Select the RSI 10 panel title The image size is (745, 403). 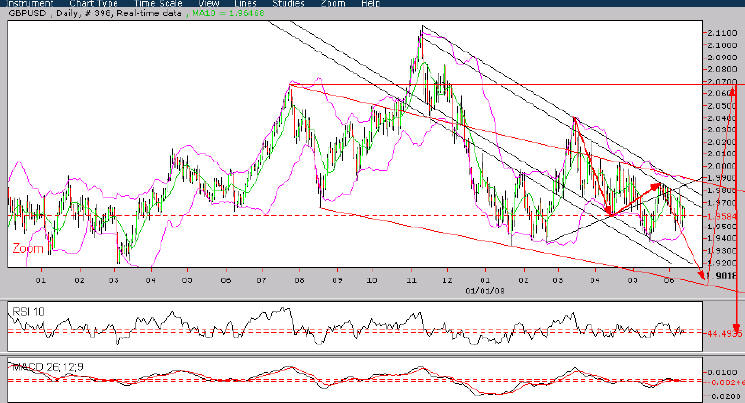(x=28, y=311)
